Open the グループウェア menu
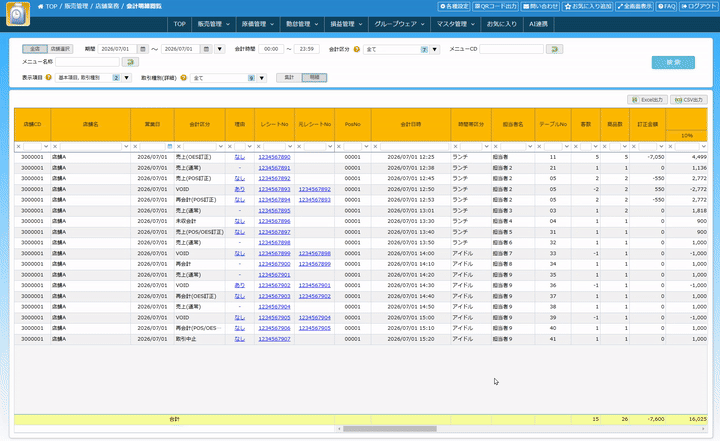This screenshot has width=720, height=441. (x=399, y=24)
